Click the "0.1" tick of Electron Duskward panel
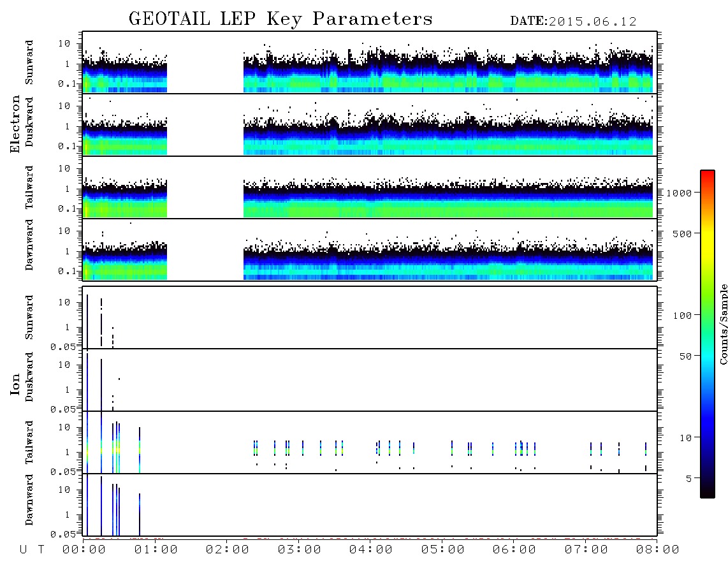This screenshot has width=728, height=561. (66, 146)
